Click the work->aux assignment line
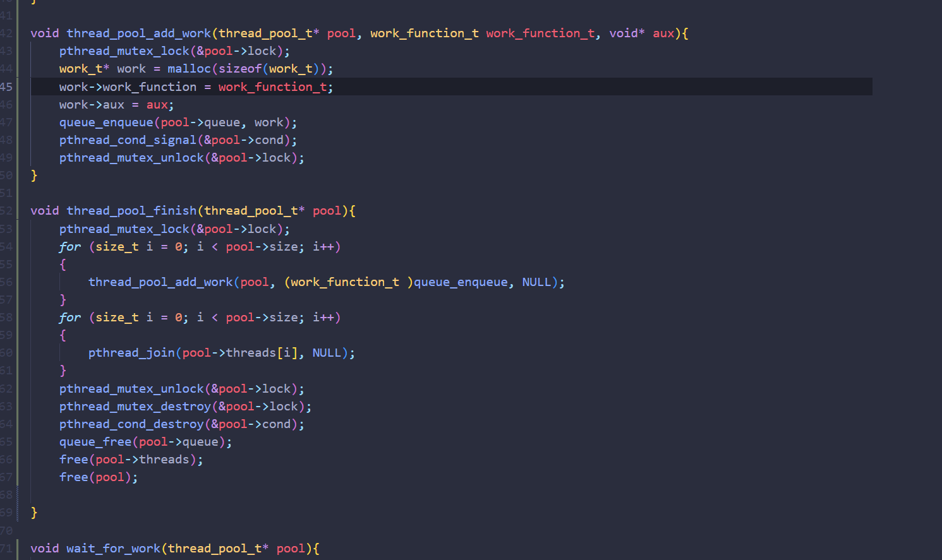942x560 pixels. (116, 105)
